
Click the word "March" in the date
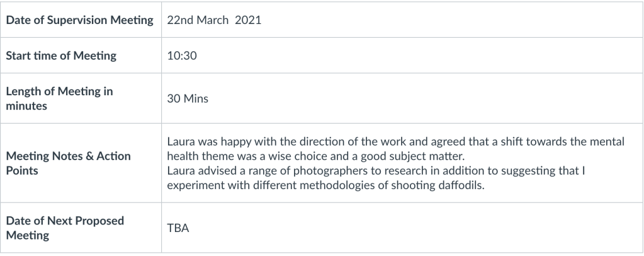pos(213,20)
